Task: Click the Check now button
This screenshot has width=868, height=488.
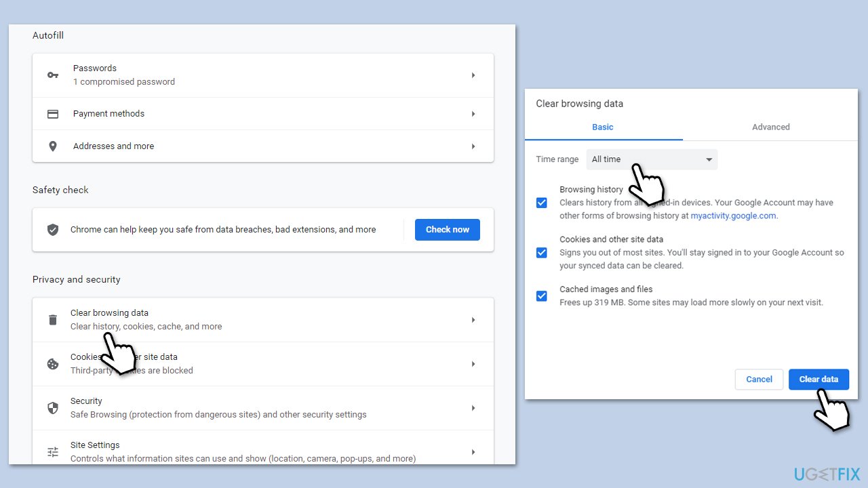Action: coord(447,230)
